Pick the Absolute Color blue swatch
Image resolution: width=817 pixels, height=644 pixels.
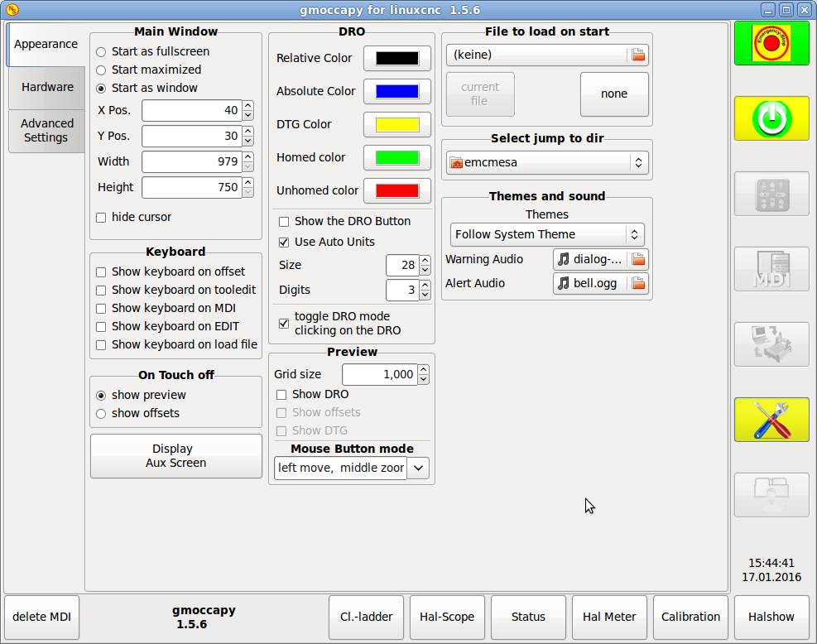coord(397,92)
